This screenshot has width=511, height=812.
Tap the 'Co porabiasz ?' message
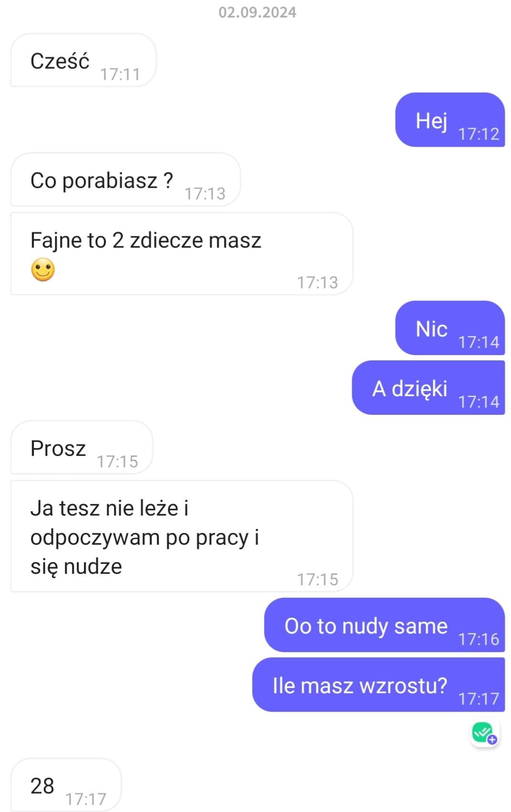coord(125,180)
